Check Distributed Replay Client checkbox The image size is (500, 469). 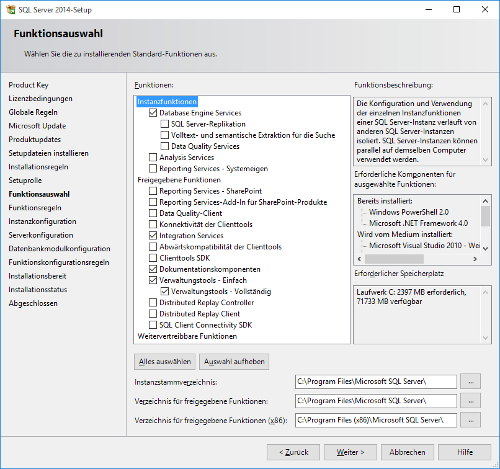153,314
